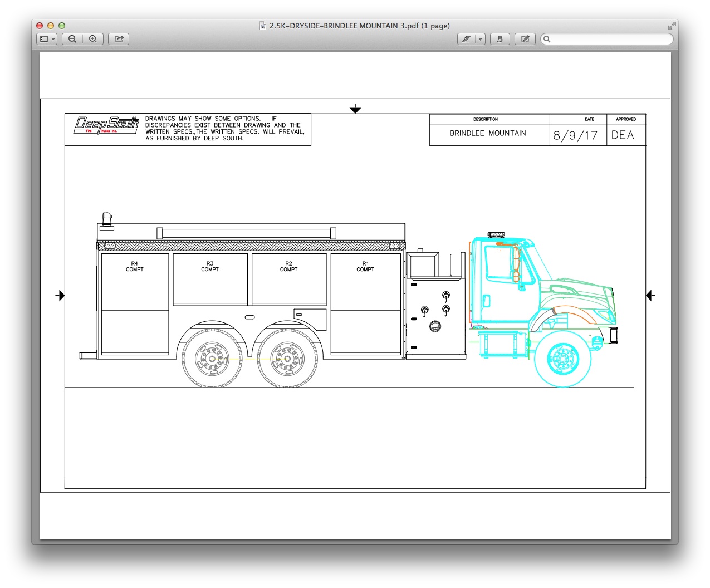Click the DRAWINGS MAY SHOW SOME OPTIONS note
The width and height of the screenshot is (710, 588).
[x=226, y=129]
